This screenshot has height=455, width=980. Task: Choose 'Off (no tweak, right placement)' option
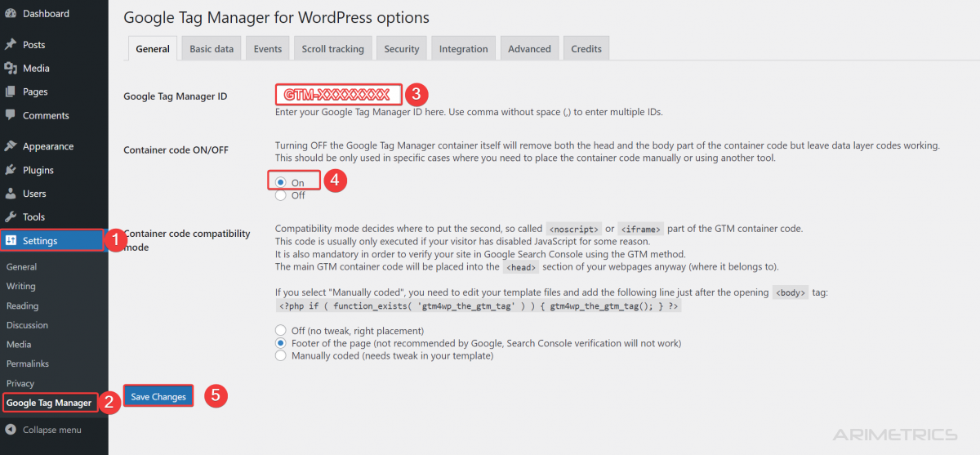281,331
